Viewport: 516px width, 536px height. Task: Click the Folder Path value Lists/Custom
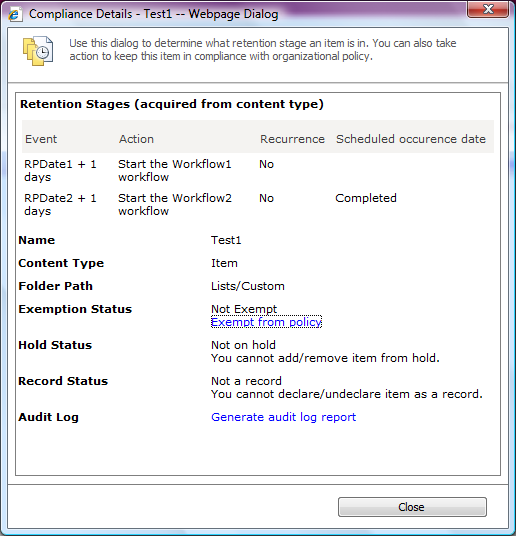click(x=248, y=286)
